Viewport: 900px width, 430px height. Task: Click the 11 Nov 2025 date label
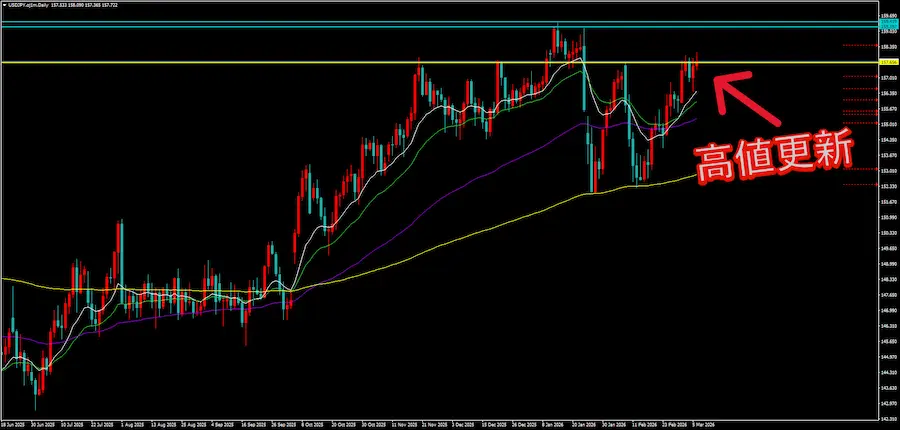405,423
